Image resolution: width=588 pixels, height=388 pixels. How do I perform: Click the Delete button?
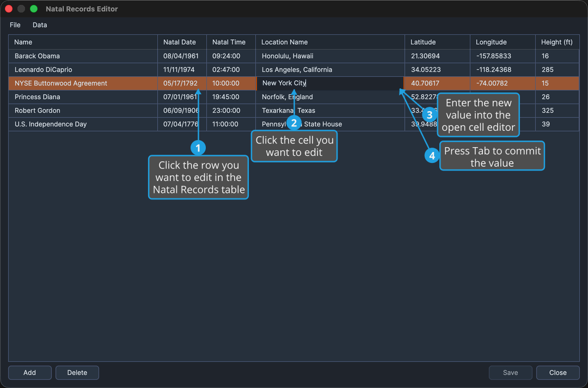click(77, 373)
